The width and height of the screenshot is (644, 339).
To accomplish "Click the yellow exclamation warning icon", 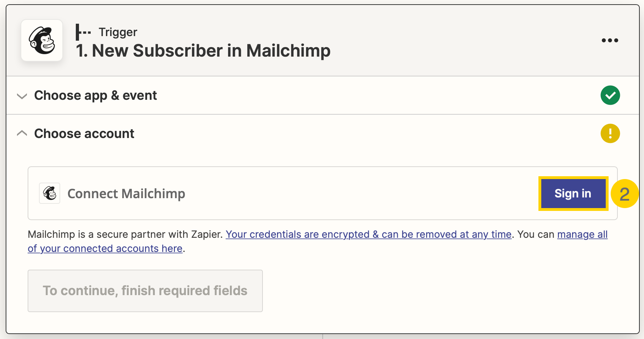I will 610,133.
